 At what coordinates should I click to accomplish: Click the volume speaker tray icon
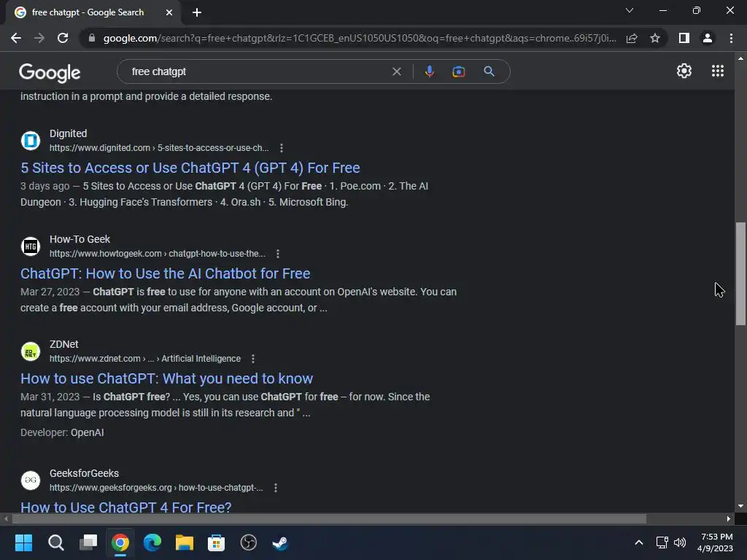(680, 542)
